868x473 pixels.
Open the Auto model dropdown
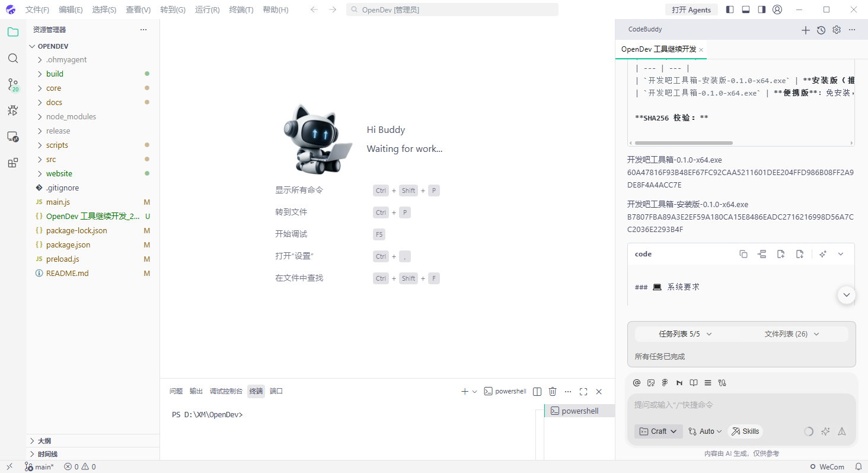tap(705, 431)
